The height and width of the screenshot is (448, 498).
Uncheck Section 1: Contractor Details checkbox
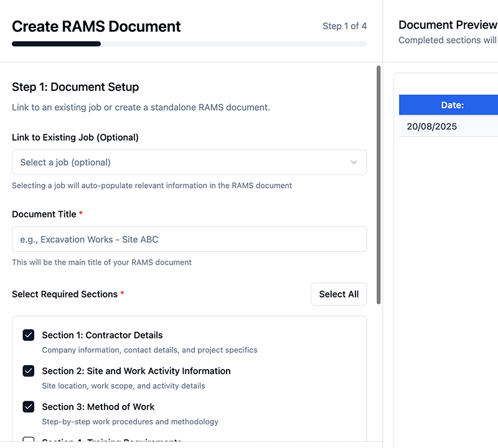tap(29, 335)
